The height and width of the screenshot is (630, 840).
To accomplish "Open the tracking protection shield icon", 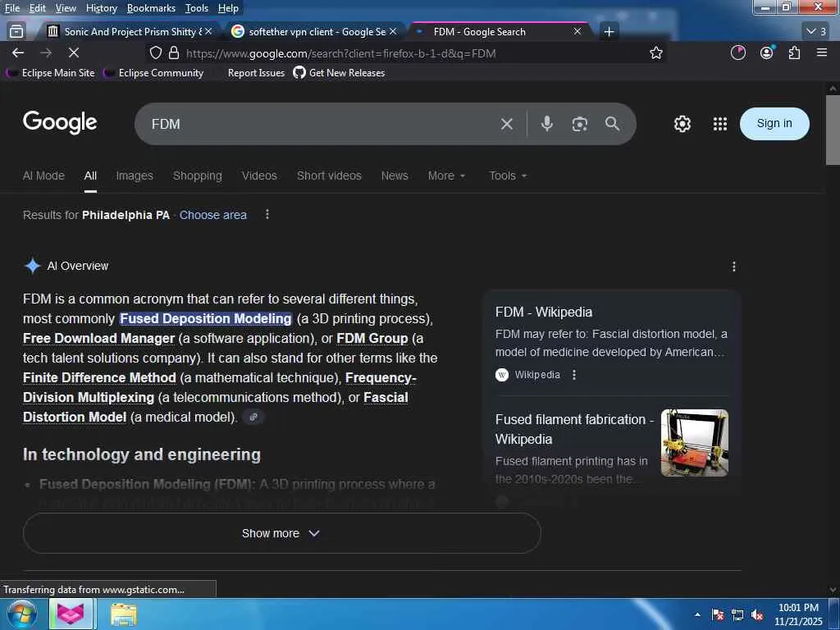I will pyautogui.click(x=155, y=52).
